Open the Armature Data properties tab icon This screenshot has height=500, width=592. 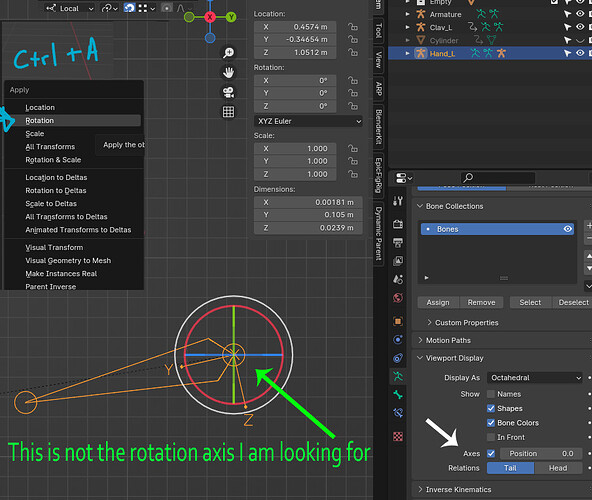coord(398,376)
